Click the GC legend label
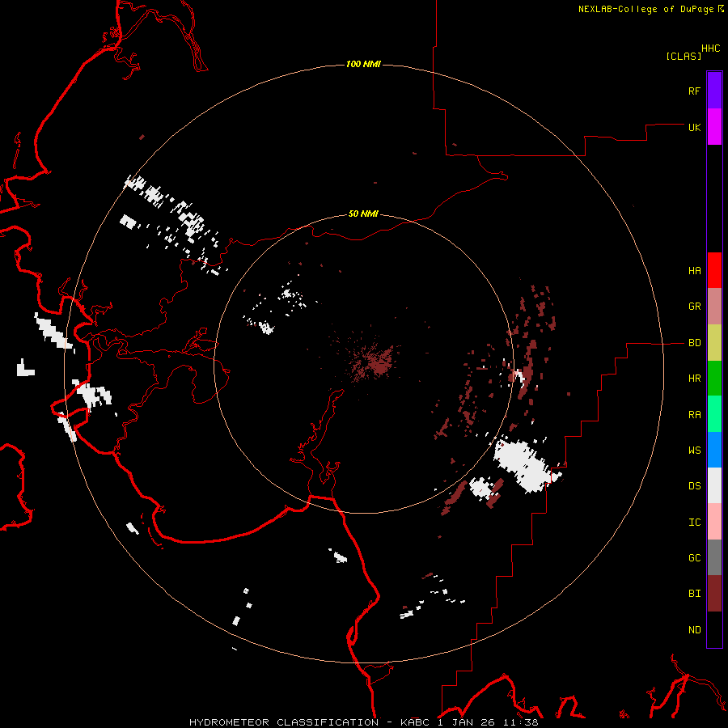The width and height of the screenshot is (728, 728). tap(694, 558)
